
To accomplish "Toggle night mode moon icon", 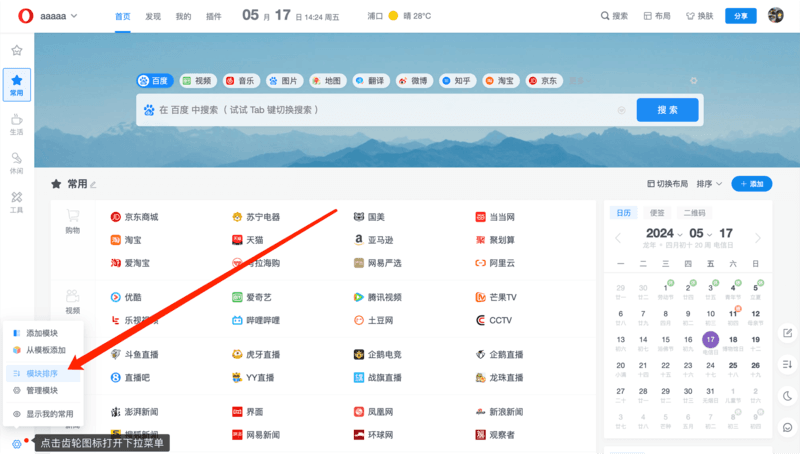I will coord(788,396).
